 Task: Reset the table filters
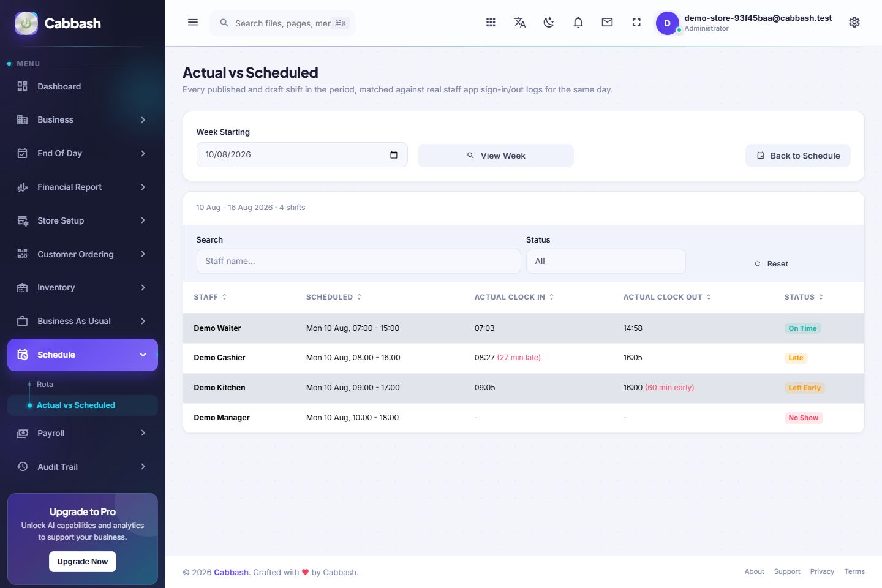pyautogui.click(x=771, y=264)
